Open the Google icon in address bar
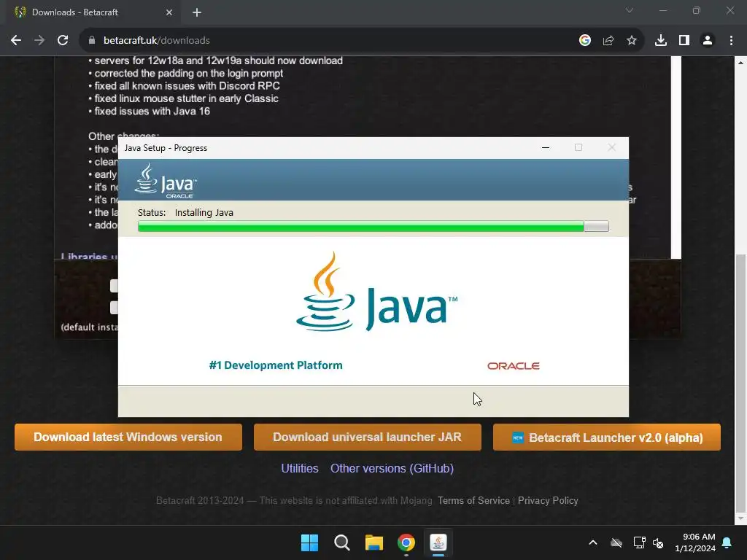 [x=585, y=41]
